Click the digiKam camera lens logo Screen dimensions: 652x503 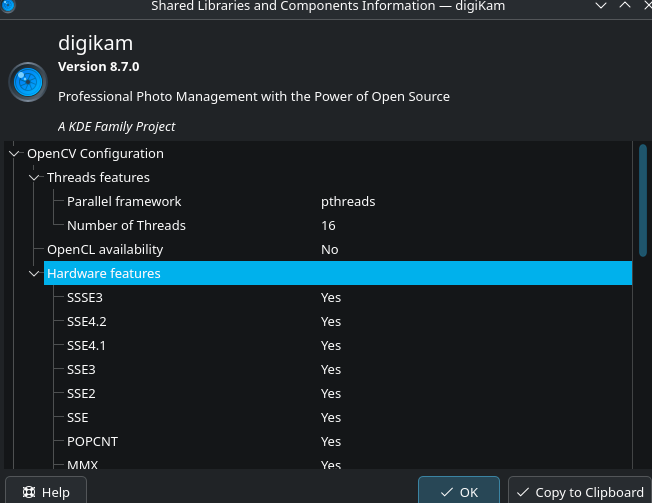pyautogui.click(x=28, y=82)
